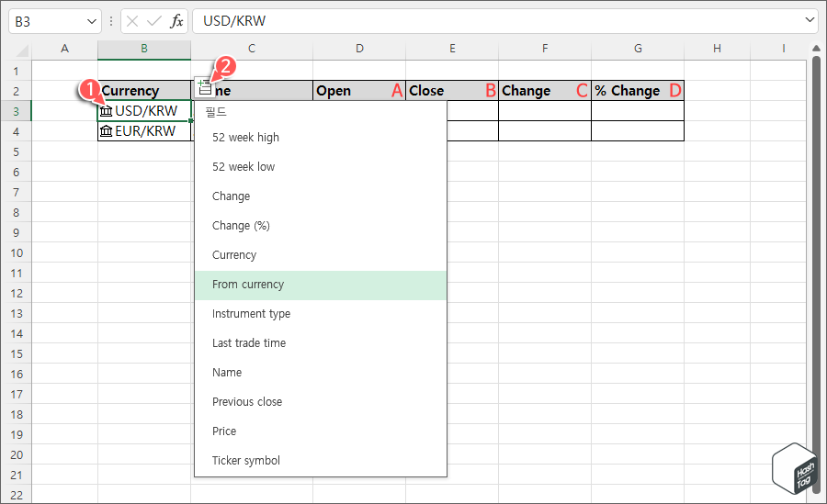This screenshot has height=504, width=827.
Task: Choose 'Ticker symbol' field
Action: click(x=321, y=461)
